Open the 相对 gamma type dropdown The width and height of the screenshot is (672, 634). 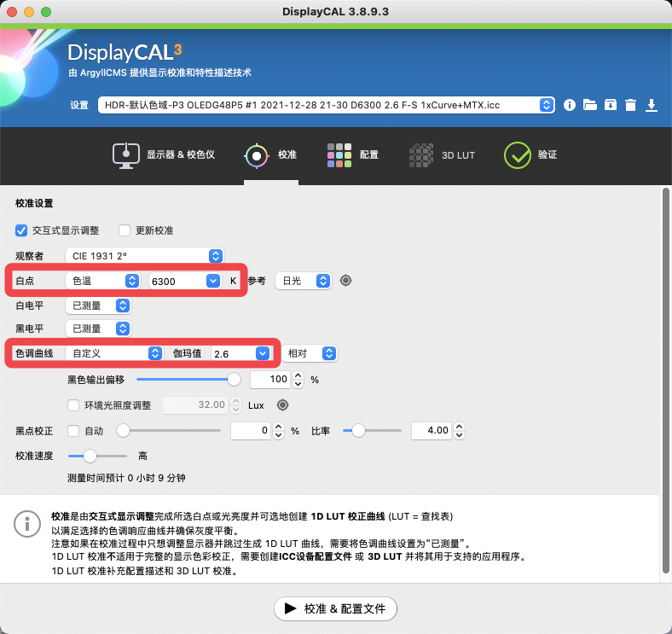310,353
